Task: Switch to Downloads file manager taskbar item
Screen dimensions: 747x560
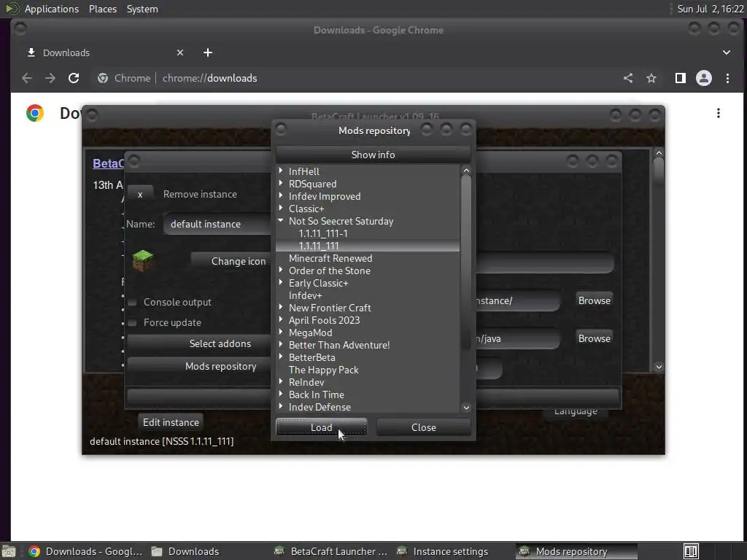Action: coord(185,551)
